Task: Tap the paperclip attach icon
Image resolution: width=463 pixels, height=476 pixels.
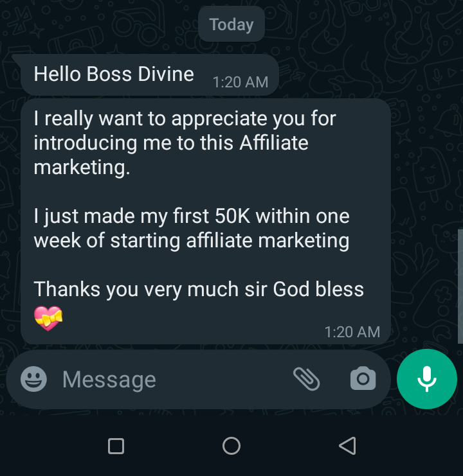Action: [x=306, y=379]
